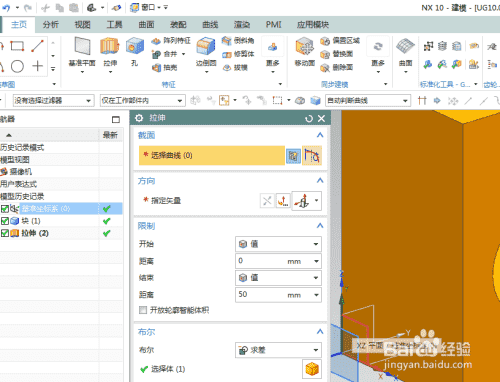Click the Specify Vector (指定矢量) inferred vector icon

coord(302,201)
